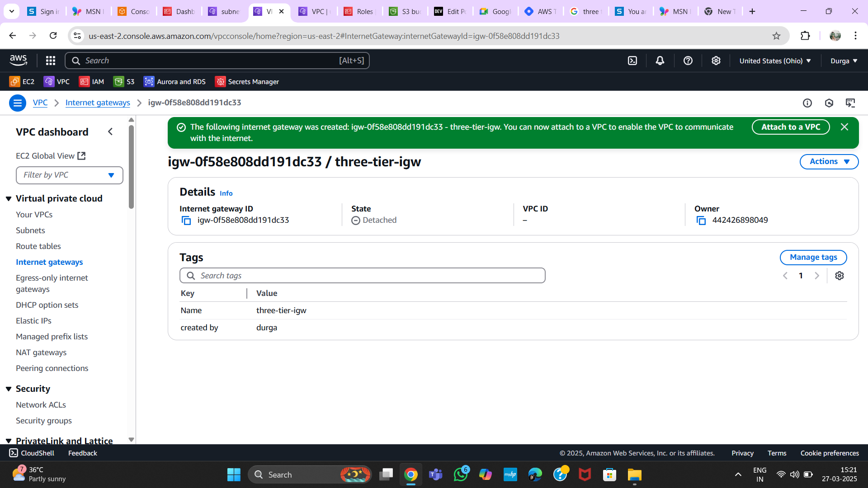Open the EC2 favorite shortcut
Image resolution: width=868 pixels, height=488 pixels.
(22, 82)
